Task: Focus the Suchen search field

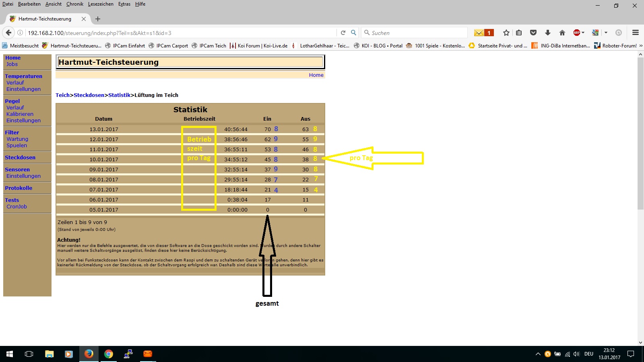Action: [x=417, y=33]
